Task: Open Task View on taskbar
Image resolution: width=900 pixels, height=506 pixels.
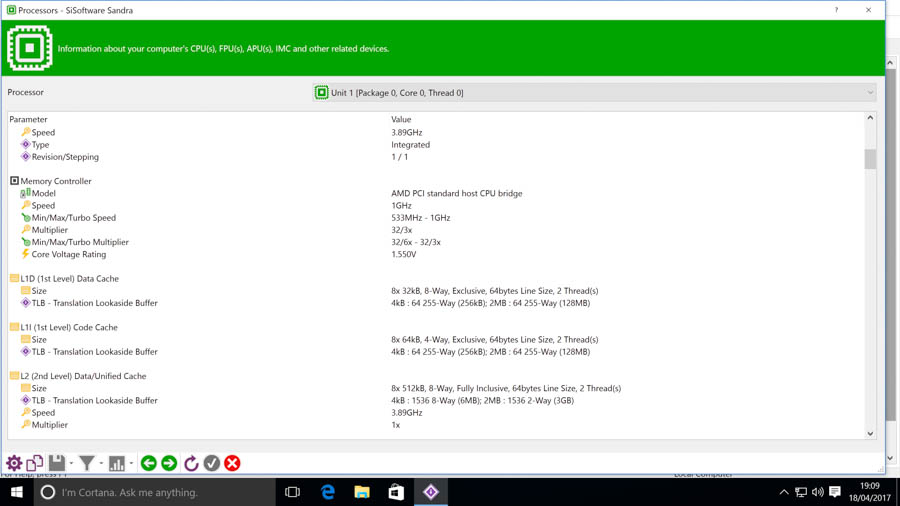Action: pyautogui.click(x=293, y=492)
